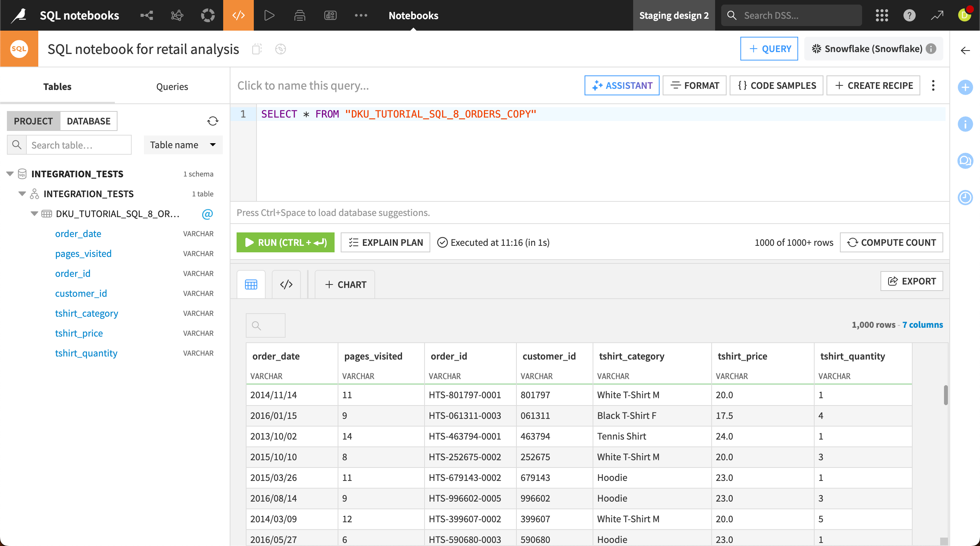Show the info panel from right sidebar
The width and height of the screenshot is (980, 546).
(966, 124)
